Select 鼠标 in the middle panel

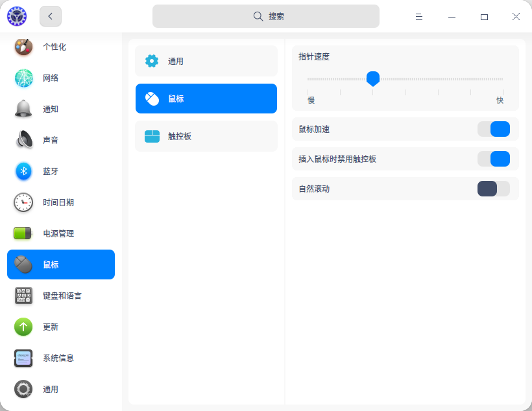206,99
